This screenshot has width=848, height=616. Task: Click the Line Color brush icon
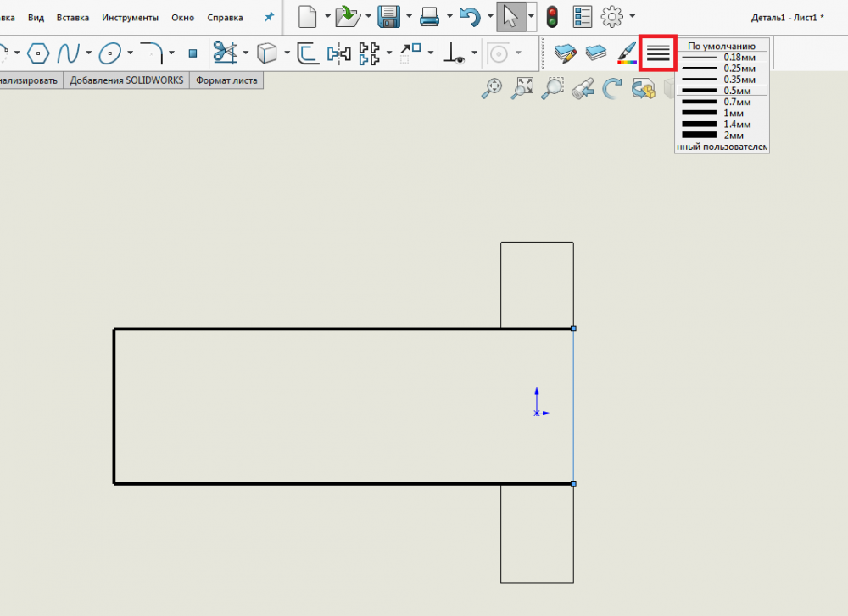coord(627,53)
